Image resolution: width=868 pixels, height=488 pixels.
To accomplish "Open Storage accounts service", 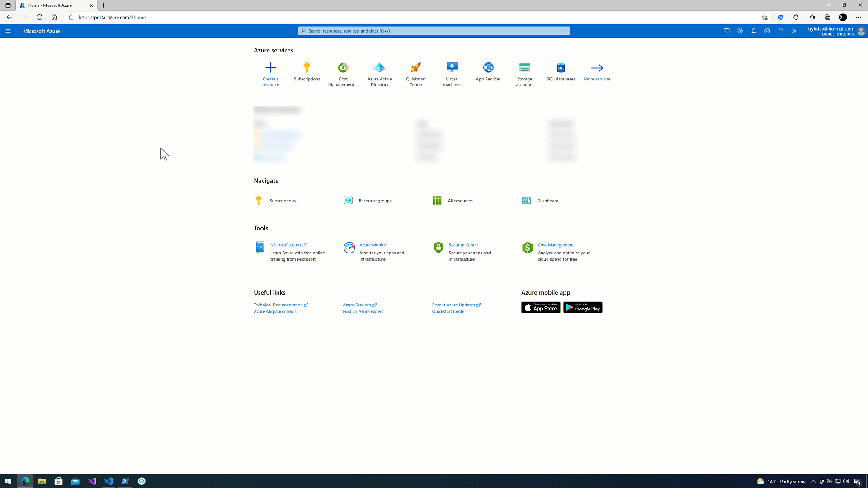I will click(x=524, y=68).
